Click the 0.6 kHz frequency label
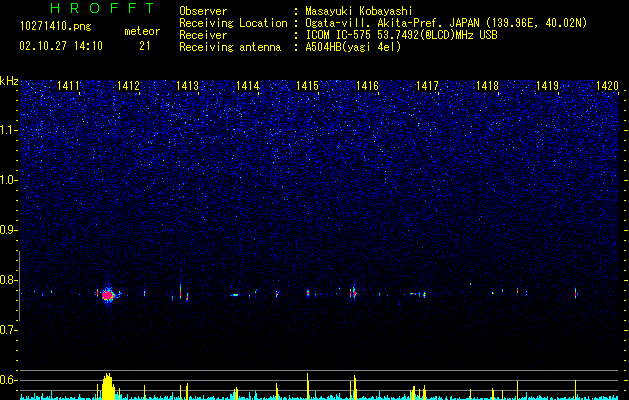The image size is (629, 400). click(x=8, y=380)
